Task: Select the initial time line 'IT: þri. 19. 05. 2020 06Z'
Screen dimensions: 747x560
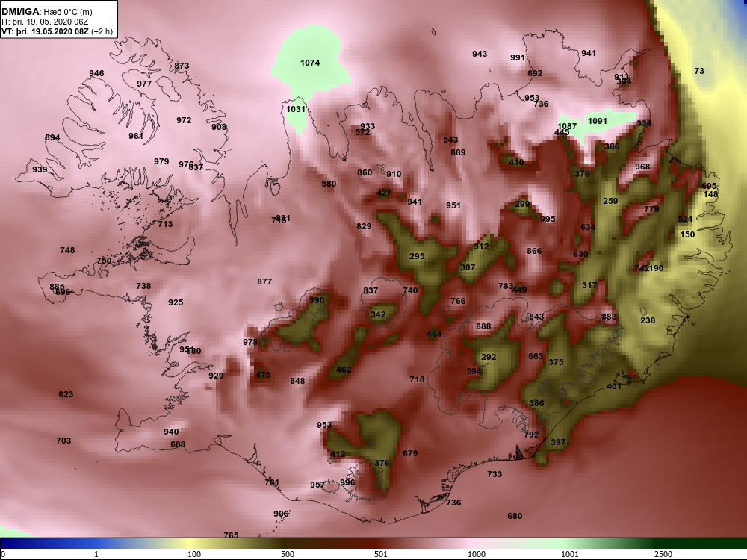Action: point(38,22)
